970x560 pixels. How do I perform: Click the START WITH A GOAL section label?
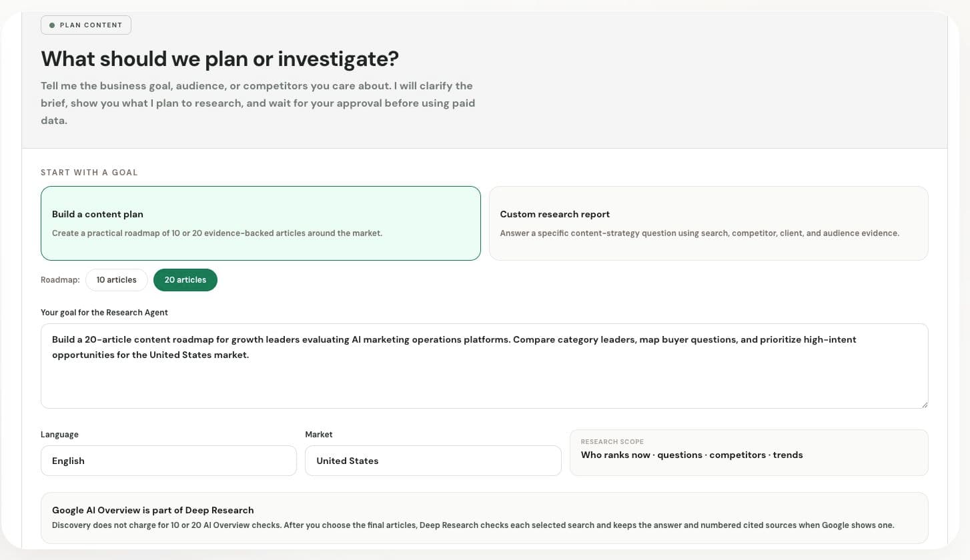pos(89,173)
